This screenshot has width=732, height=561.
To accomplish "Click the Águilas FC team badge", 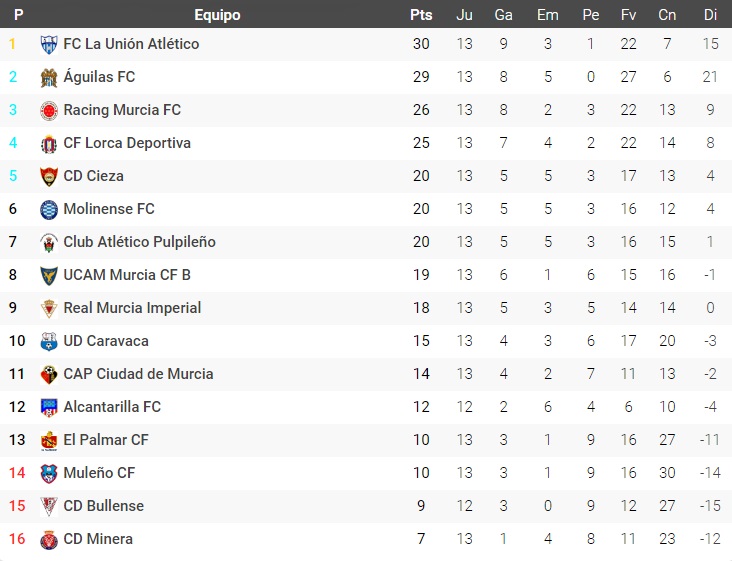I will (49, 77).
